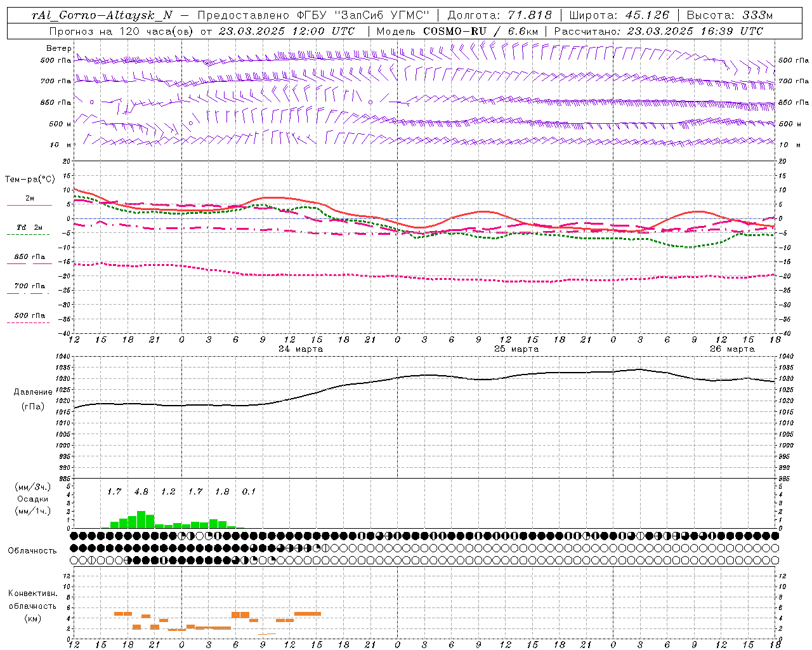Click the left 850 гПа label in the wind panel
This screenshot has width=812, height=650.
click(55, 102)
